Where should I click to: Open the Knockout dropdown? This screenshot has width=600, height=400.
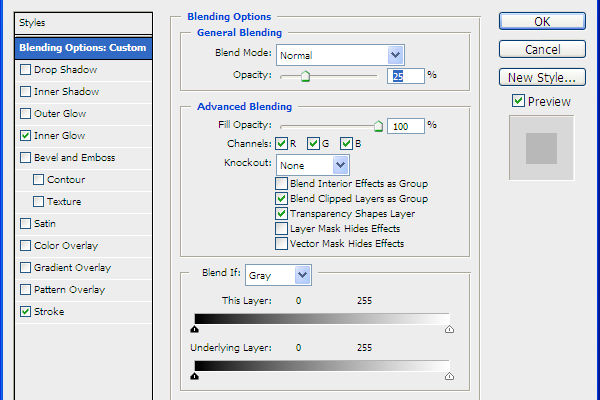click(x=313, y=165)
